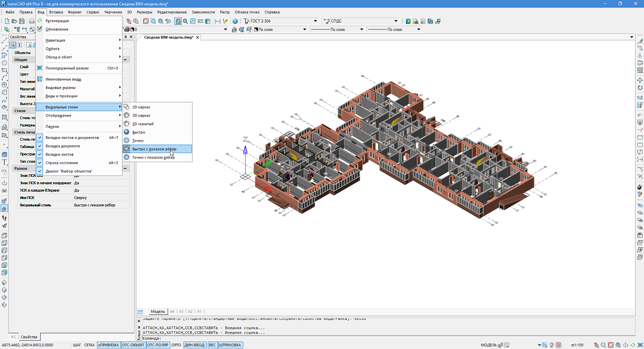
Task: Select the Pan tool in the status bar
Action: point(597,345)
